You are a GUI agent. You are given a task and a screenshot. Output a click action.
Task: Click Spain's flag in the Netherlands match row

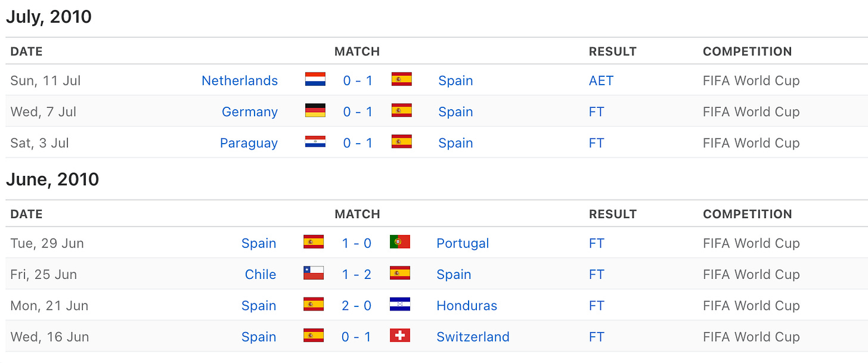point(402,80)
